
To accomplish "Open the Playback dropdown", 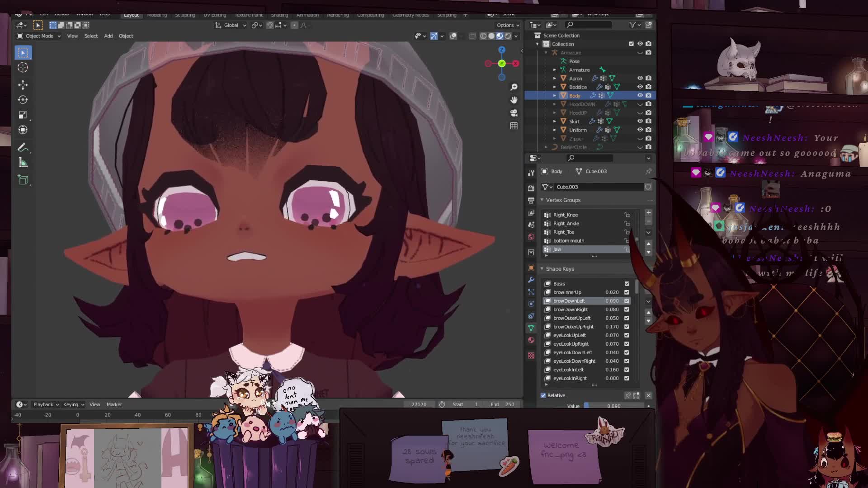I will tap(46, 404).
